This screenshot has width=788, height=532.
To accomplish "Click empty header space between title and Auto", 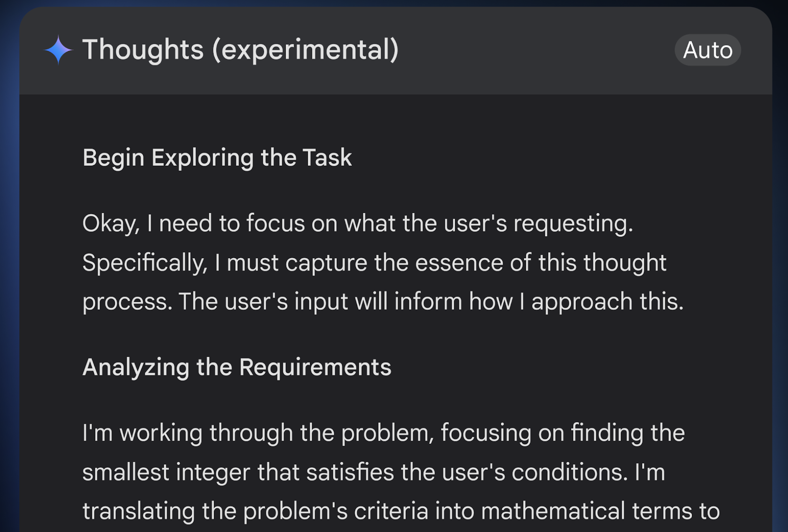I will click(x=537, y=50).
